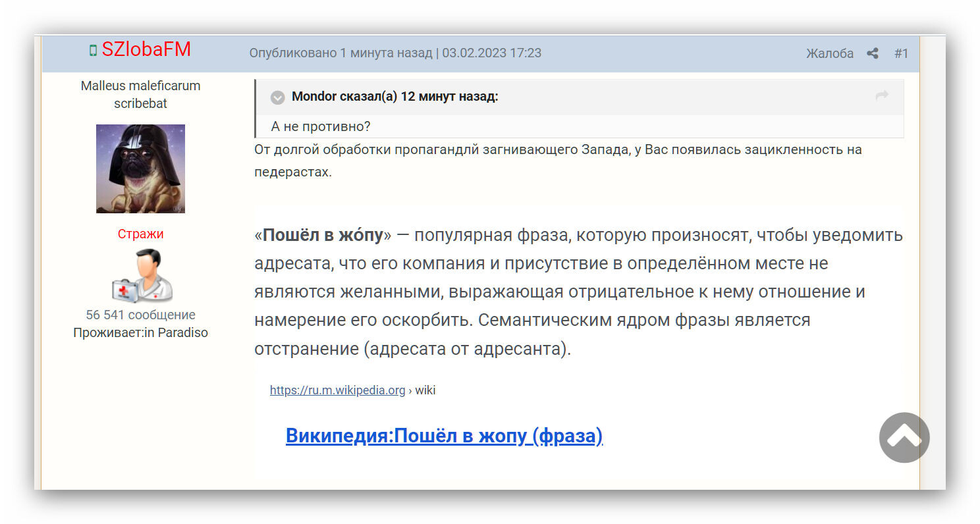Click the quoted text 'А не противно?'
This screenshot has width=980, height=524.
(321, 126)
